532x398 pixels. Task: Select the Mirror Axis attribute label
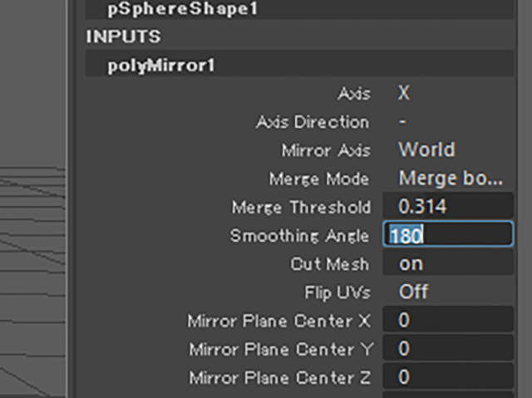[x=326, y=150]
